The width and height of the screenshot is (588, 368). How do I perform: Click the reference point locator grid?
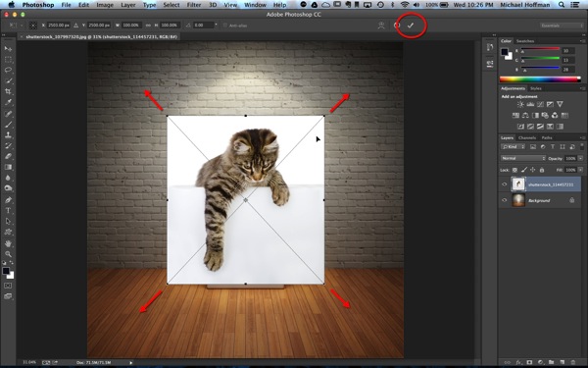pos(33,26)
